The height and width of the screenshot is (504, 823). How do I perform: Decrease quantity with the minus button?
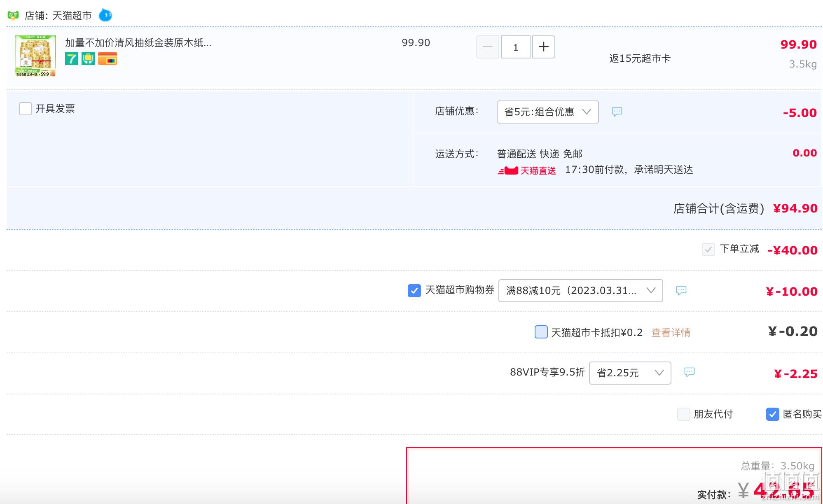coord(488,47)
